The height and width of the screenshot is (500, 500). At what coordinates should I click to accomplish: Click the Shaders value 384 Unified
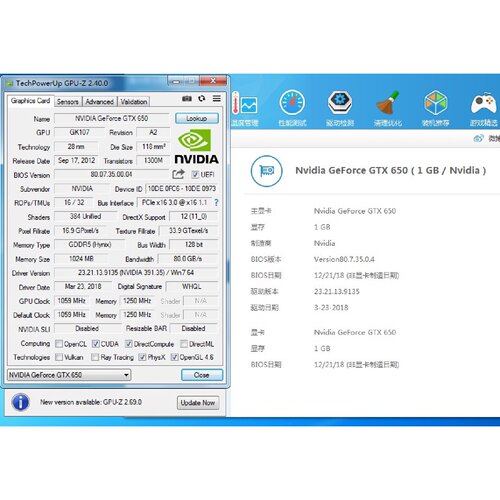[x=85, y=217]
